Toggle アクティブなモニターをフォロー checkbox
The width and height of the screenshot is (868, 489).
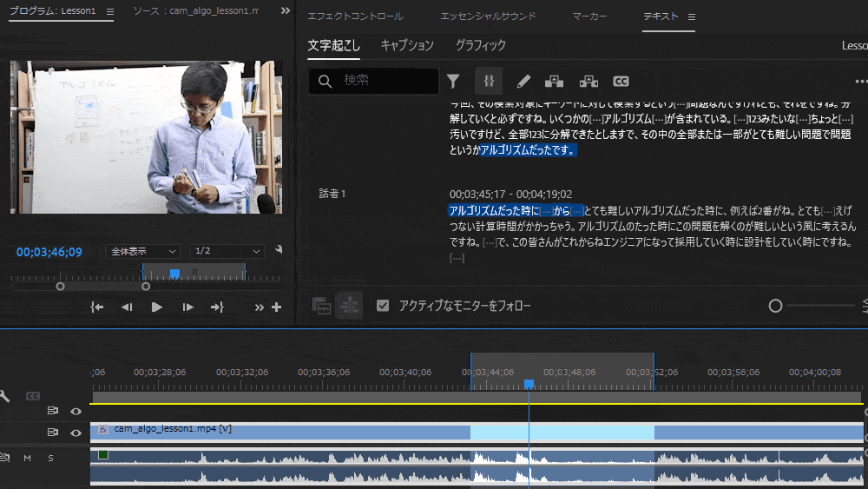click(x=383, y=306)
